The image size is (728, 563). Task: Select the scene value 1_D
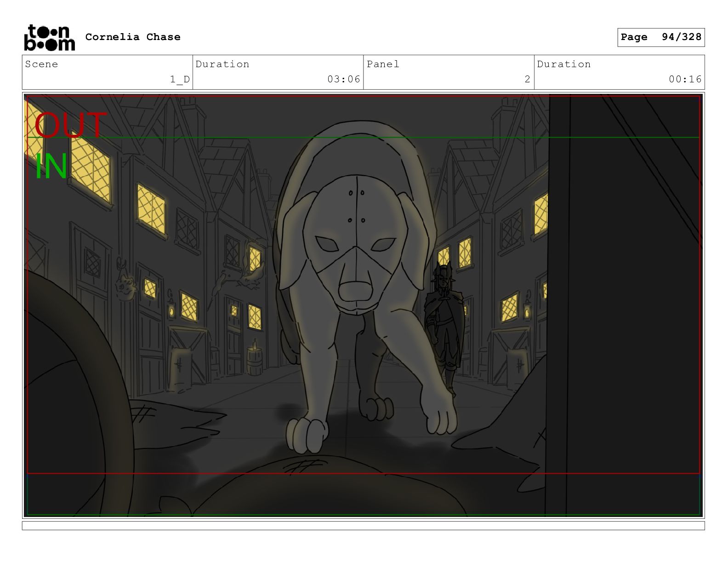(180, 79)
